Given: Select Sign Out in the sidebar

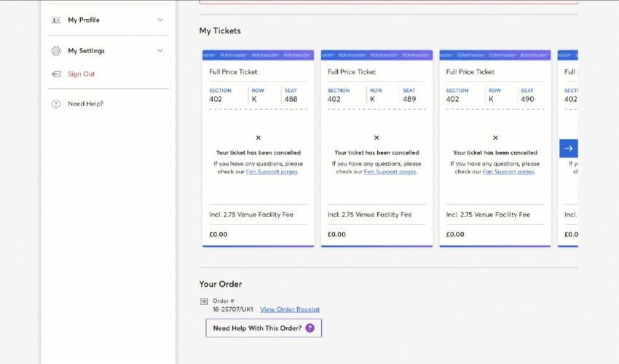Looking at the screenshot, I should [81, 74].
